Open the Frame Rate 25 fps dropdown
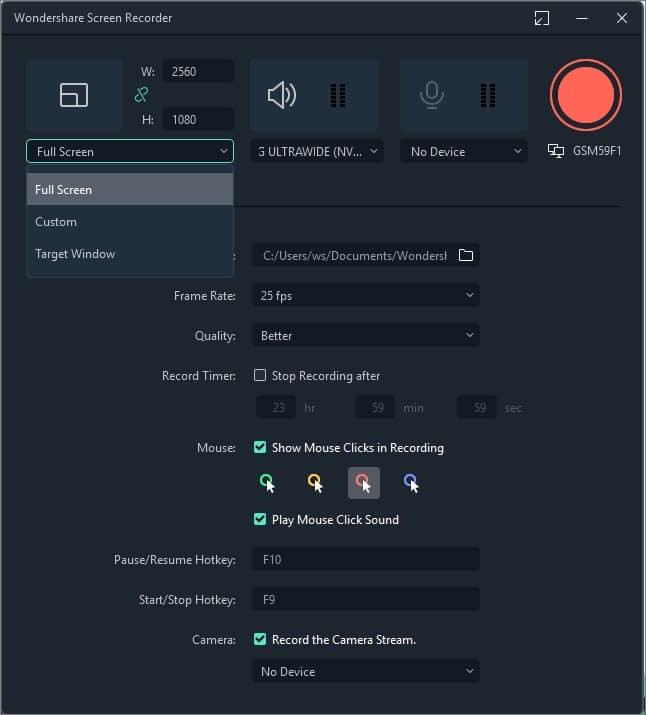Viewport: 646px width, 715px height. pos(366,295)
